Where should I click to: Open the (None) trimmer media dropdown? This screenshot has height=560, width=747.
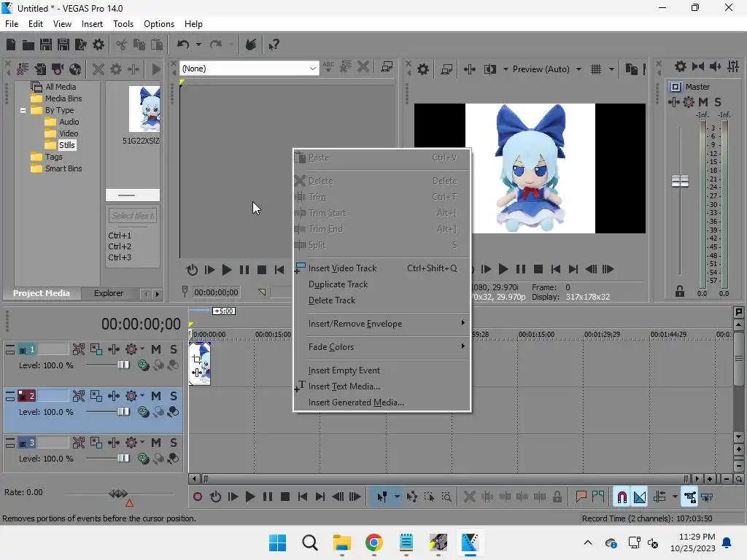point(312,69)
